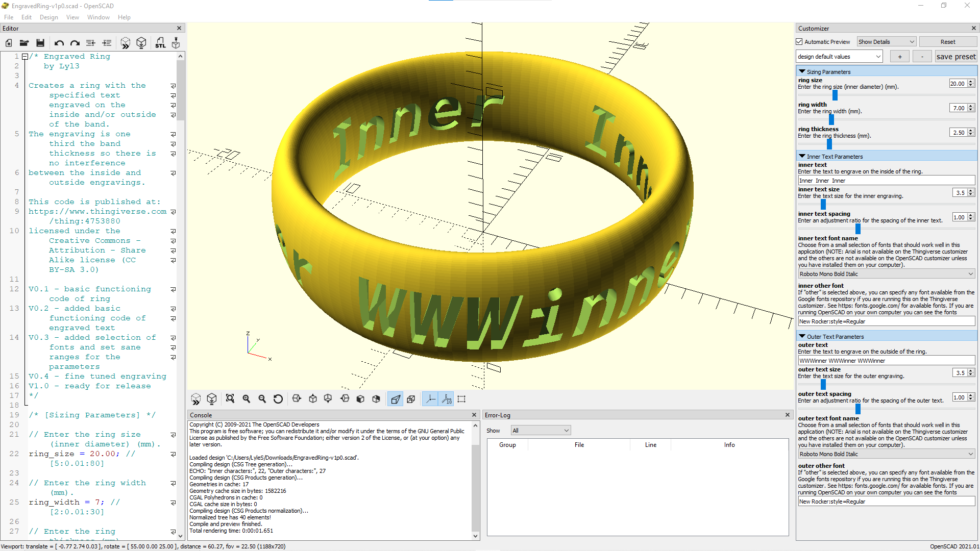Open a different SCAD file
The width and height of the screenshot is (980, 551).
coord(24,43)
